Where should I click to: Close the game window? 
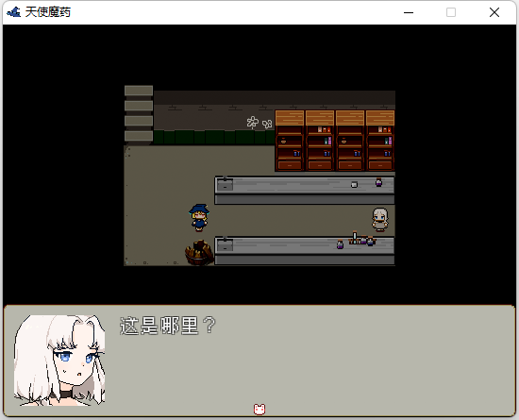[x=494, y=12]
